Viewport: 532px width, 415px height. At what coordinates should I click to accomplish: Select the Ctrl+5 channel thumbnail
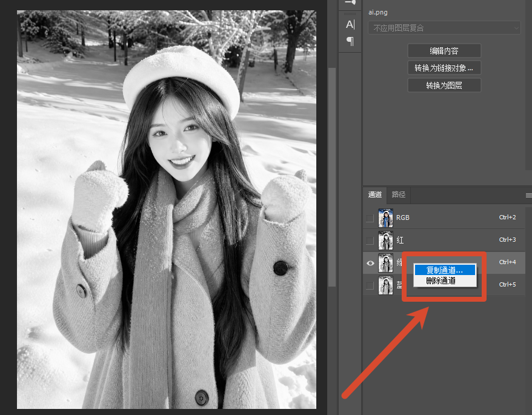pos(386,285)
